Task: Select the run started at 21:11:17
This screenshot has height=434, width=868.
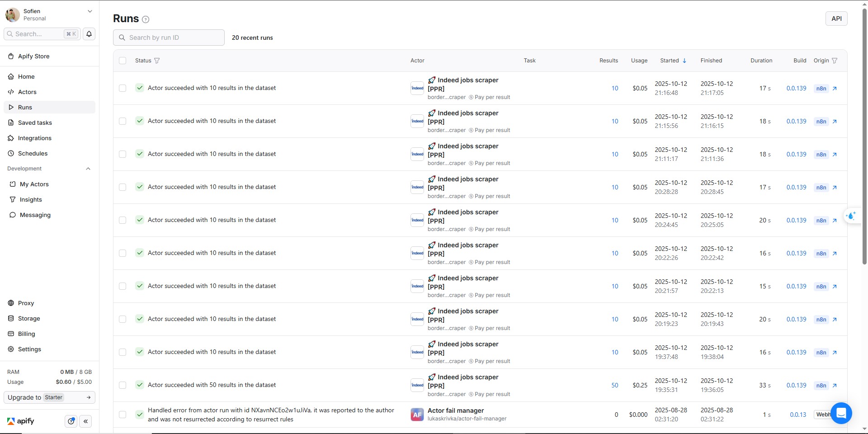Action: click(x=123, y=154)
